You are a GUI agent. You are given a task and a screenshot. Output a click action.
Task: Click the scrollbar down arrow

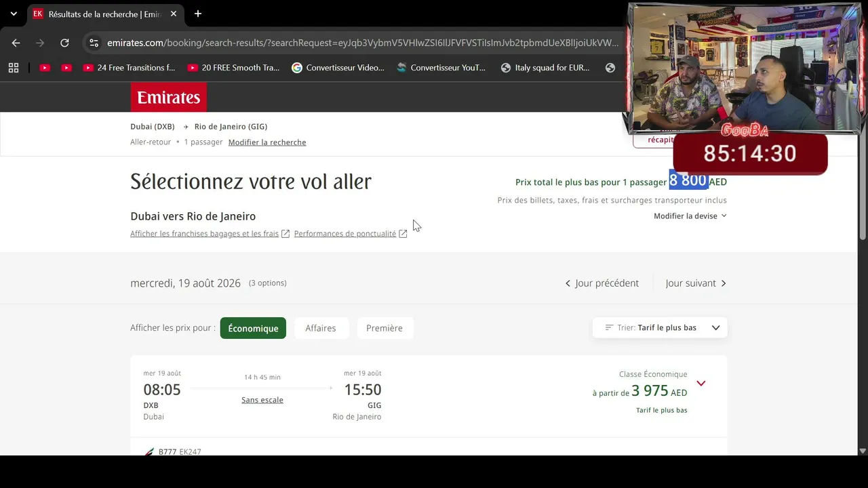(x=863, y=451)
